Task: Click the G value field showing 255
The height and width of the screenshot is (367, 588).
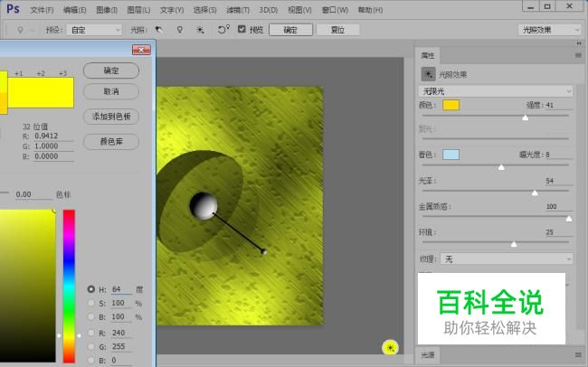Action: pos(121,346)
